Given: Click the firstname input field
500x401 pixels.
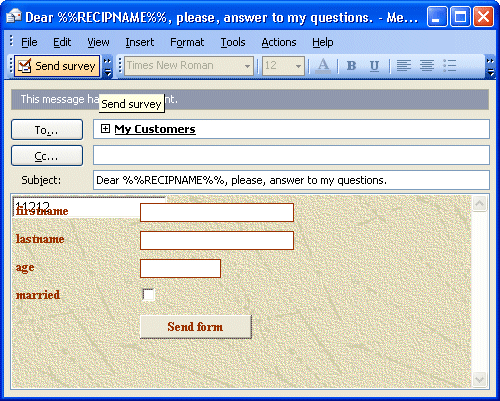Looking at the screenshot, I should (x=217, y=212).
